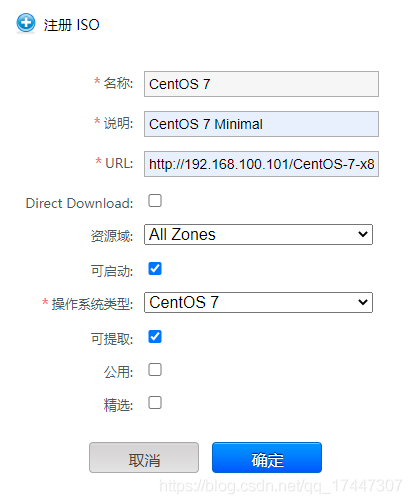Focus the 名称 field containing CentOS 7
The height and width of the screenshot is (504, 412).
tap(261, 84)
